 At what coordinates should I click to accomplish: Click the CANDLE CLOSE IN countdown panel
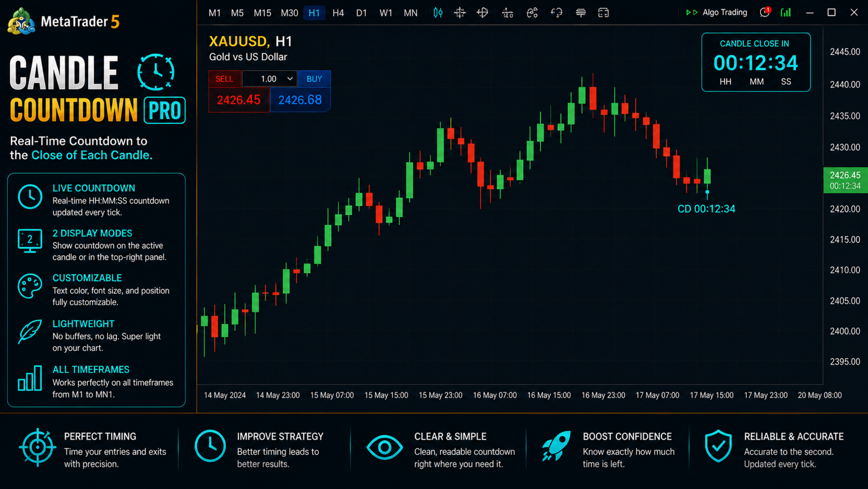pos(756,62)
